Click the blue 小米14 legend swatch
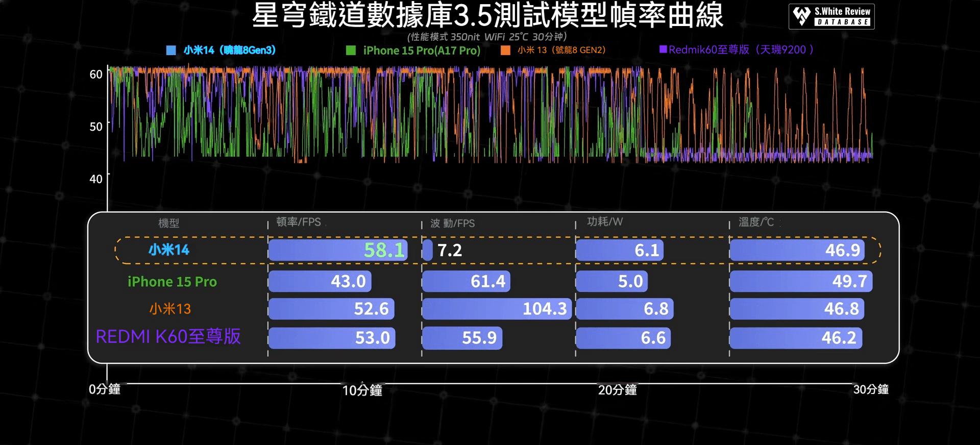980x445 pixels. point(171,50)
